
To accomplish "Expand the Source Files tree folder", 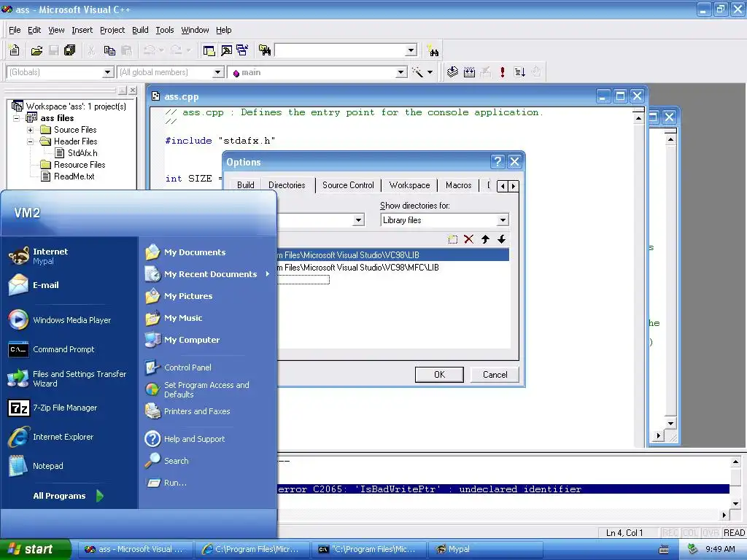I will pyautogui.click(x=30, y=130).
